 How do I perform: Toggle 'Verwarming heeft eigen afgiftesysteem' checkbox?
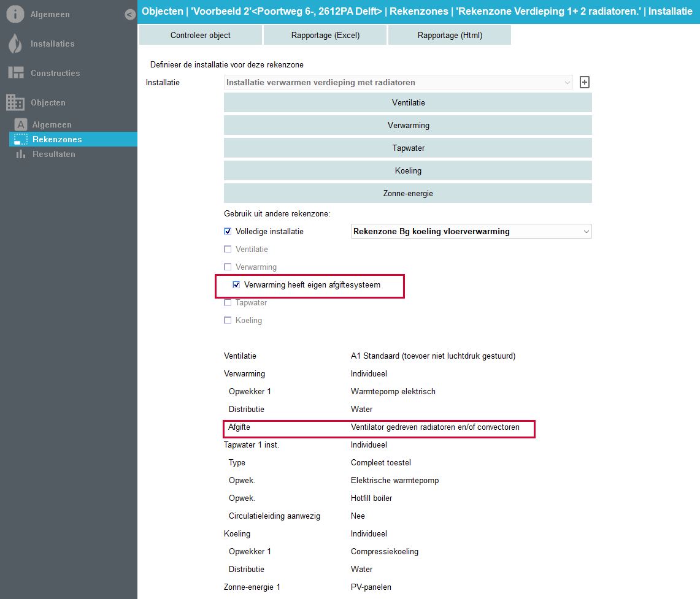tap(236, 285)
